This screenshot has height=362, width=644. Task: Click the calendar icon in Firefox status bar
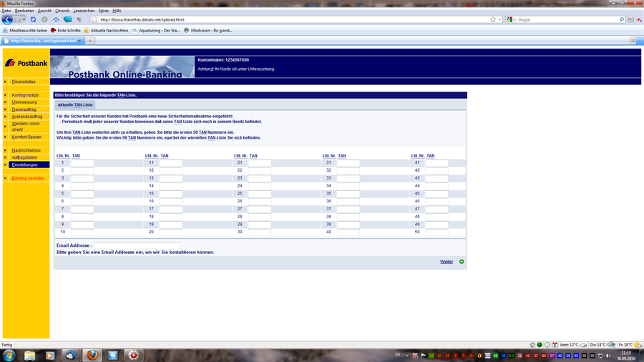pos(555,345)
